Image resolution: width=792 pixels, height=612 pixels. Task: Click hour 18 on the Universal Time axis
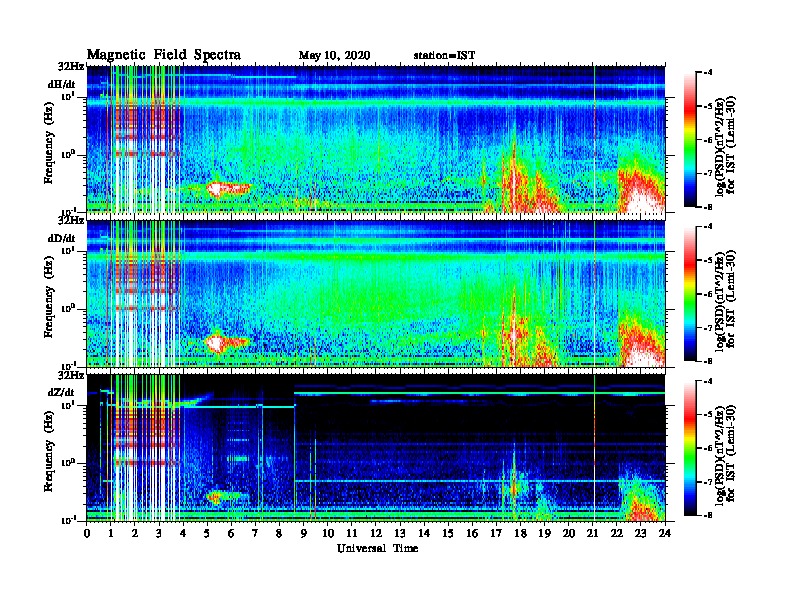point(520,534)
